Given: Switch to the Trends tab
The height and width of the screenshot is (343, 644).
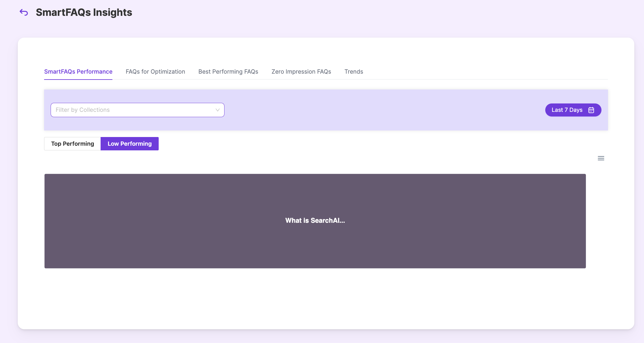Looking at the screenshot, I should [x=354, y=72].
